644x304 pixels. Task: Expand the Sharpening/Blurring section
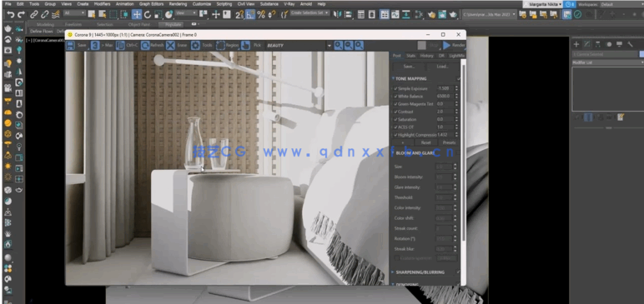tap(393, 272)
